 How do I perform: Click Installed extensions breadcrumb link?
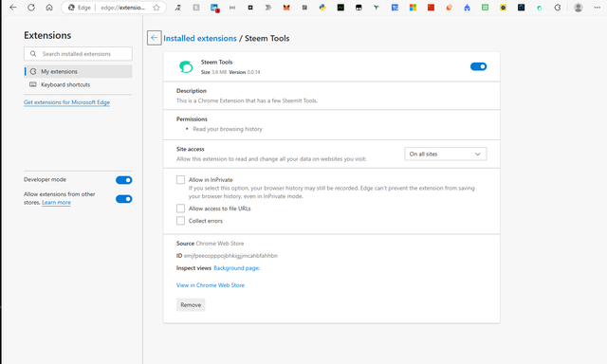(x=200, y=38)
